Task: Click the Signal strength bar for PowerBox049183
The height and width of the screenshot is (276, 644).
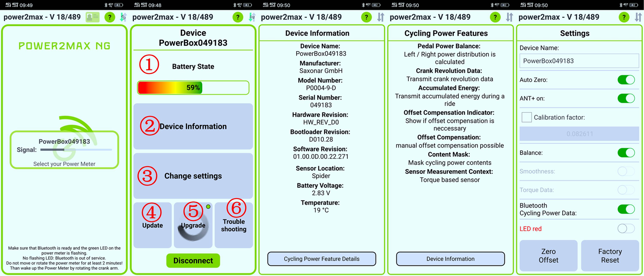Action: pyautogui.click(x=76, y=150)
